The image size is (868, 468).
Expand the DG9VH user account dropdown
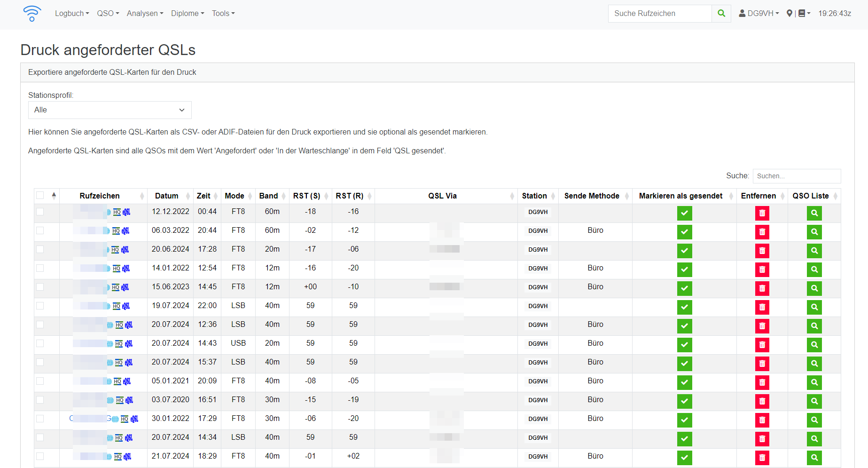coord(759,14)
